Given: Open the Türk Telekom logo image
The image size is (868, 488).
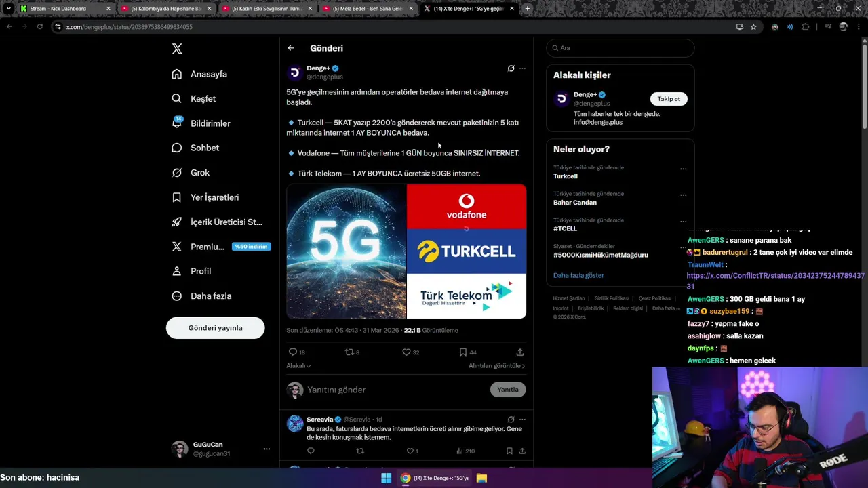Looking at the screenshot, I should coord(467,296).
